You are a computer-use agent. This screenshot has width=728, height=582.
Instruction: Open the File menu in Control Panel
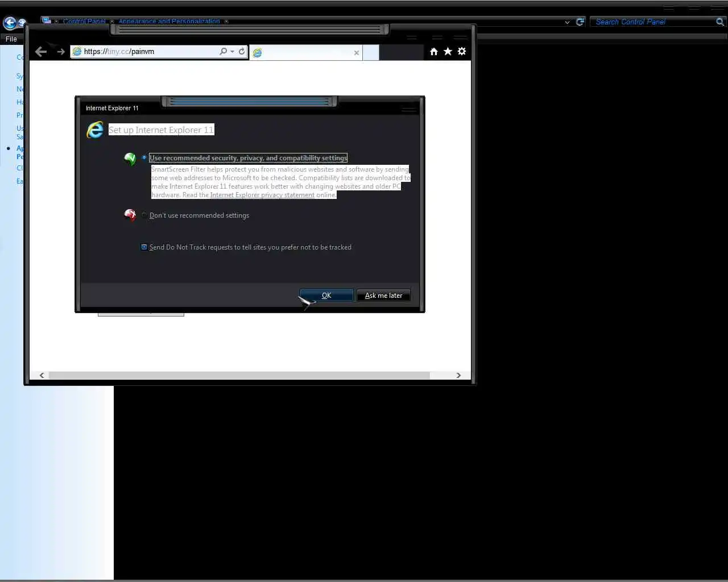pos(11,39)
